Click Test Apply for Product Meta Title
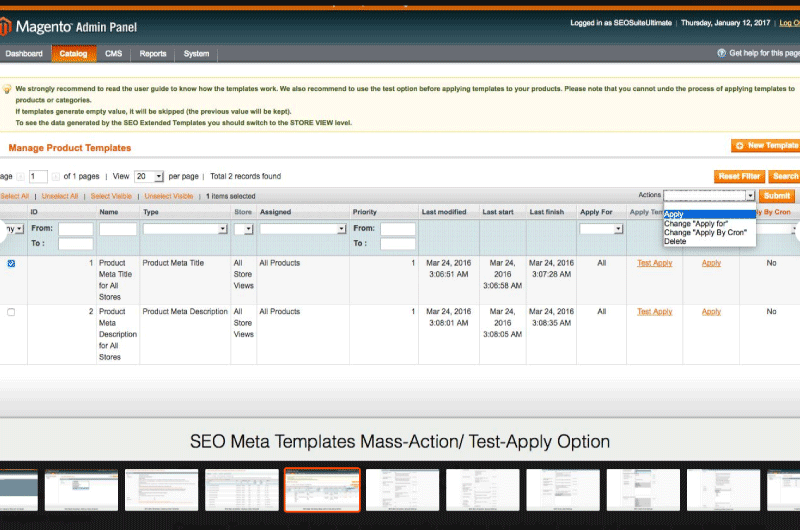 tap(655, 263)
